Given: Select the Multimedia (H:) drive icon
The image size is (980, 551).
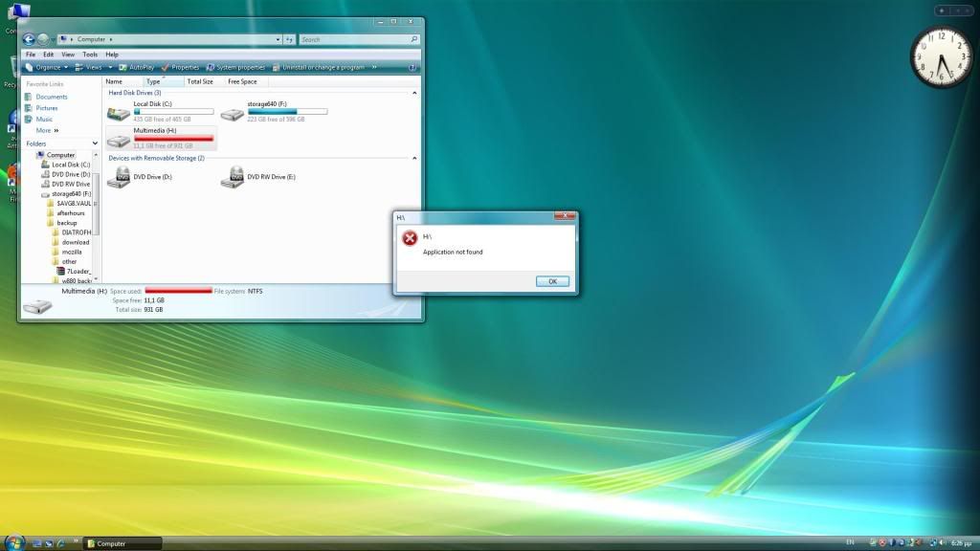Looking at the screenshot, I should (x=119, y=139).
